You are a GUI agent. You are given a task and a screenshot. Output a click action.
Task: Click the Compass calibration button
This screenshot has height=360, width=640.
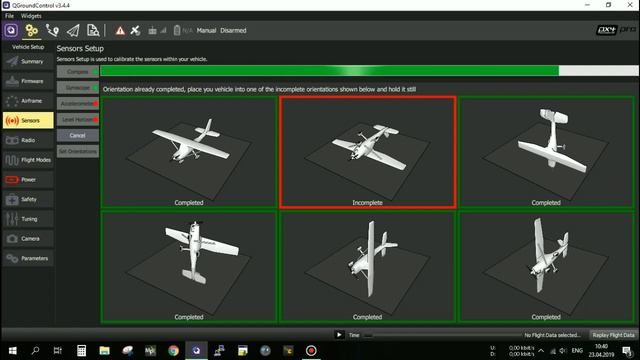78,72
